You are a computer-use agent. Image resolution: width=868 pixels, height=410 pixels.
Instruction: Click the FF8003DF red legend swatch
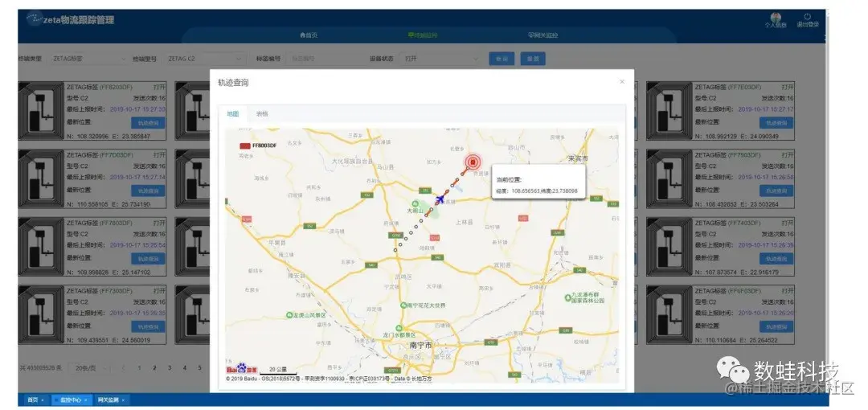point(244,146)
